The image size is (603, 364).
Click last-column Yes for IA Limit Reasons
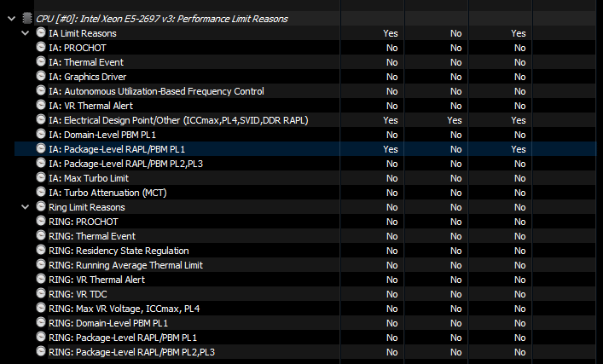tap(519, 33)
